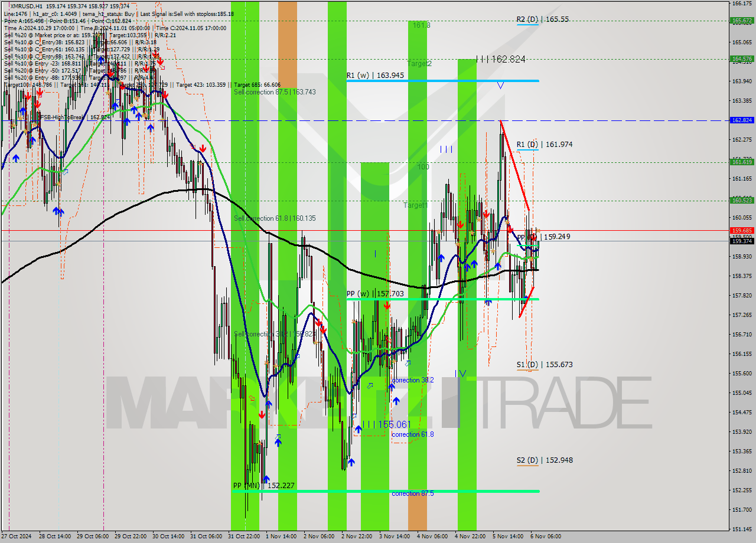Click the 'Last Signal is:Sell with stoploss:185.18' text
The image size is (756, 543).
[188, 14]
